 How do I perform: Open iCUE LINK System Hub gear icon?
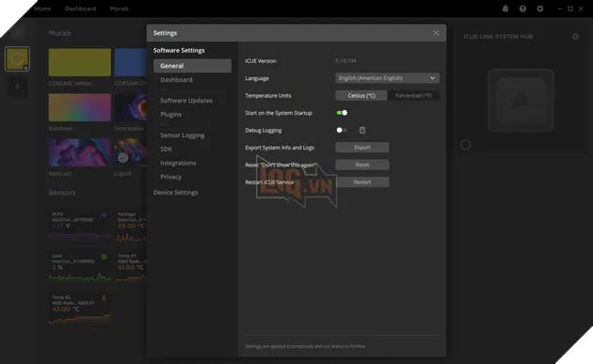pyautogui.click(x=575, y=37)
